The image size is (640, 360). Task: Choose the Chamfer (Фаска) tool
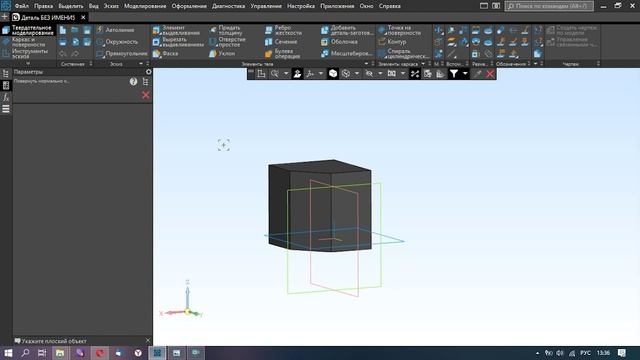[x=165, y=53]
